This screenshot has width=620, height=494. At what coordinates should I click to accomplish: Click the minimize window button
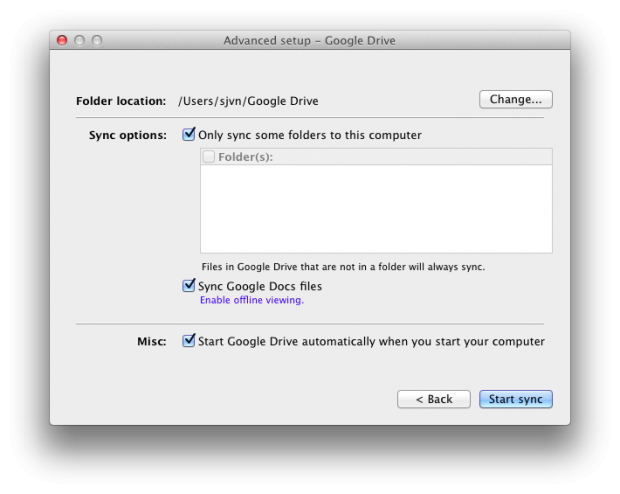point(79,40)
